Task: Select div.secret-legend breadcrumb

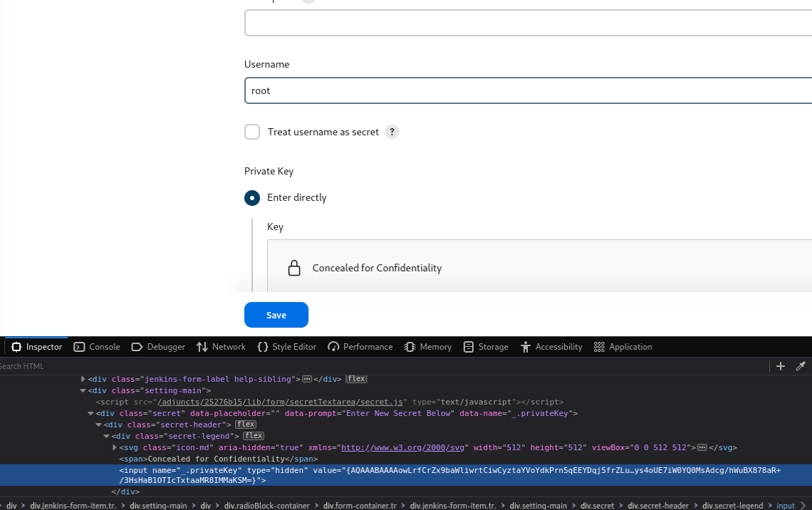Action: pos(733,506)
